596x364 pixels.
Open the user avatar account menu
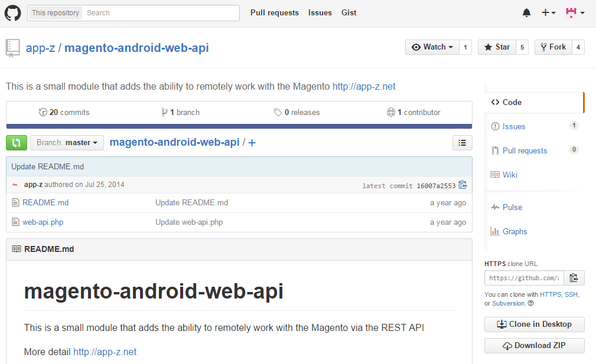[x=575, y=12]
